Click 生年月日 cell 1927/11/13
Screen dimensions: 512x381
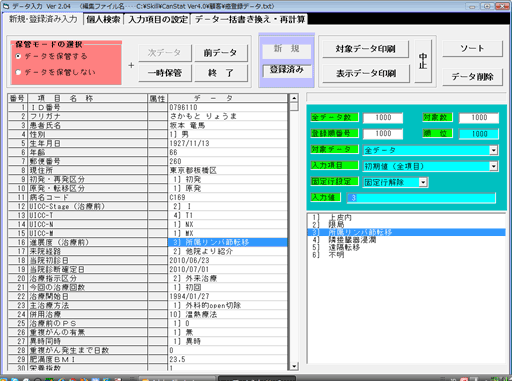pos(228,143)
